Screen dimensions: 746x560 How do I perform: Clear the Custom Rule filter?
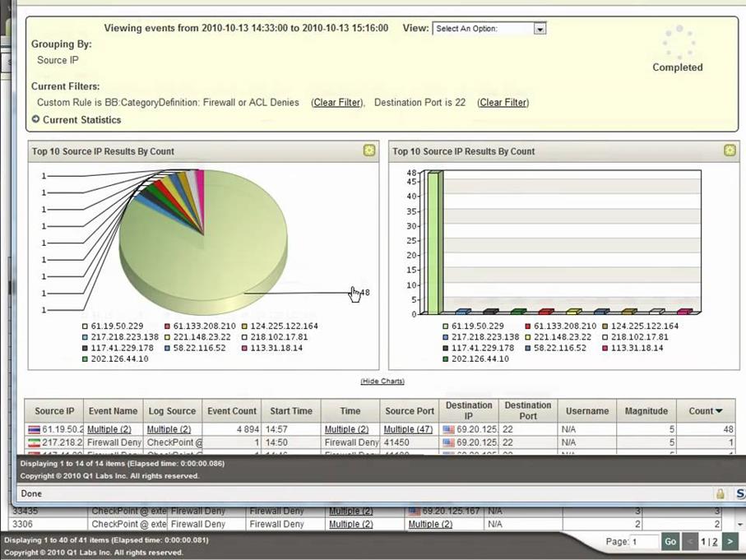[x=337, y=102]
